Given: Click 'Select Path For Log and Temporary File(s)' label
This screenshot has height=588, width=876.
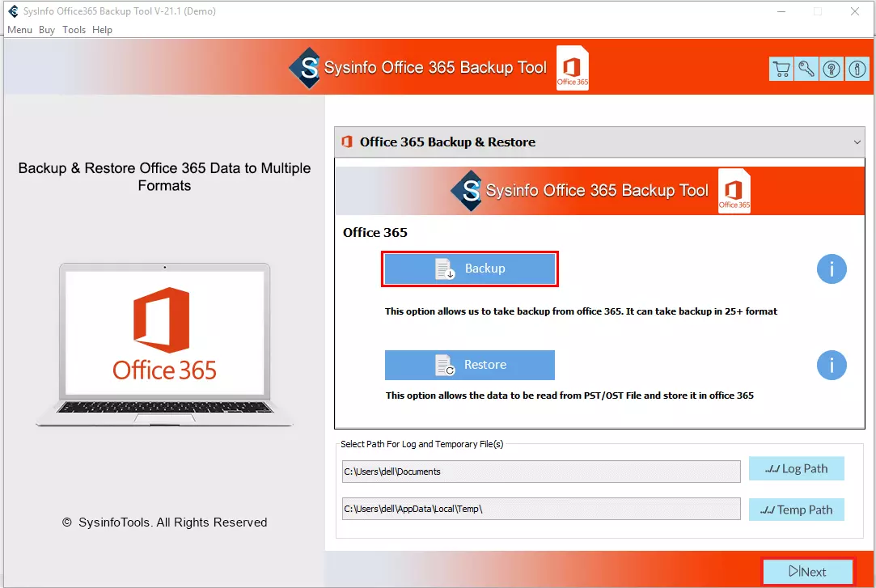Looking at the screenshot, I should [x=421, y=444].
